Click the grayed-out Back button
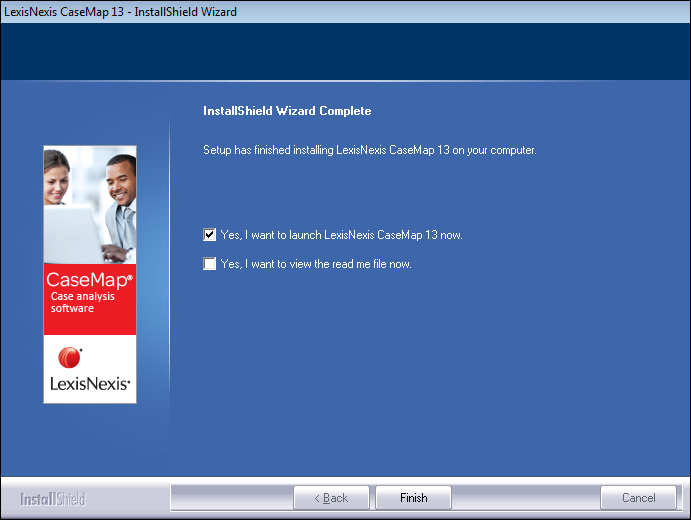The image size is (691, 520). [331, 498]
